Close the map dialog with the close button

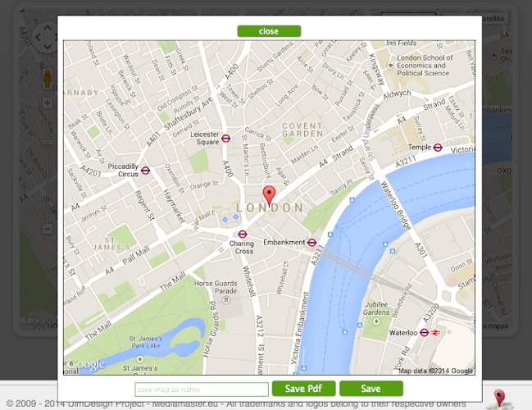pos(269,31)
